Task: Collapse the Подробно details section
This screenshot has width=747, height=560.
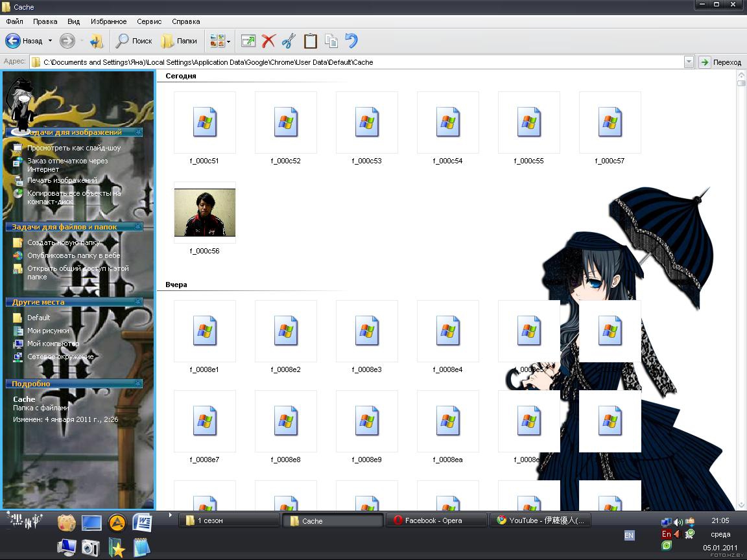Action: 137,383
